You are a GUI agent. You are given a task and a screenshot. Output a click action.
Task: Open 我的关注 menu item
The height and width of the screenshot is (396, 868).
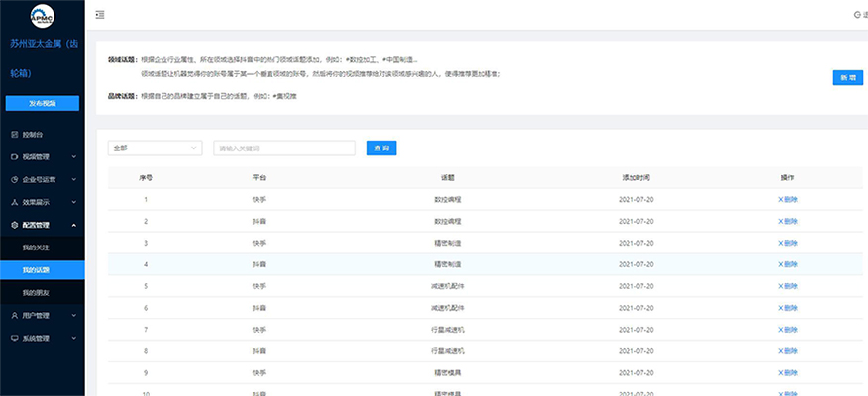pyautogui.click(x=36, y=247)
